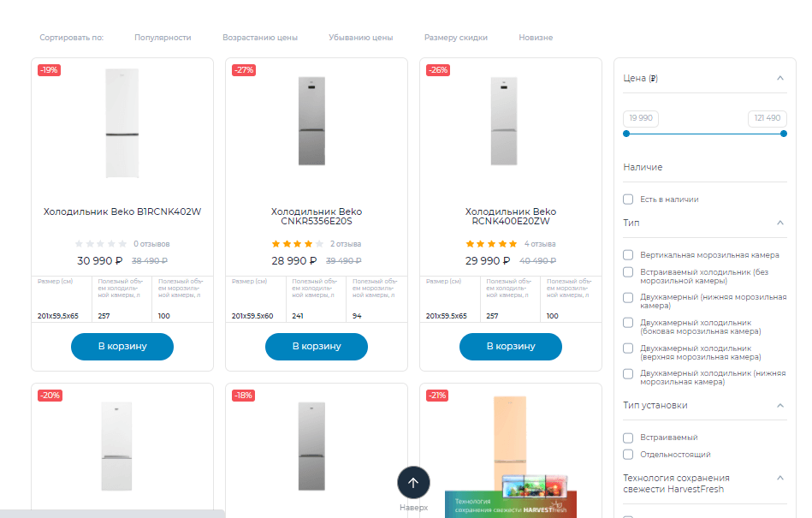Click the scroll-to-top arrow icon
This screenshot has width=812, height=518.
tap(413, 483)
